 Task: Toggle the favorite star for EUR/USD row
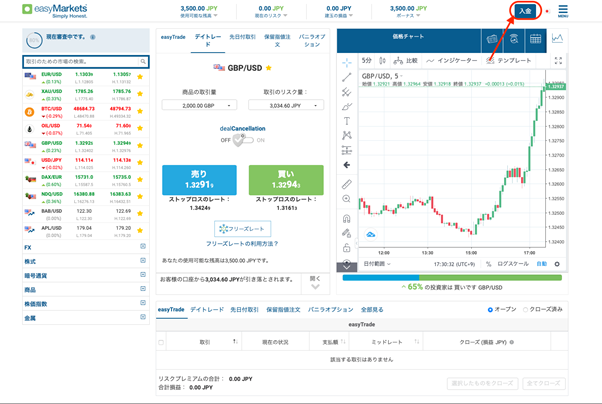point(140,77)
